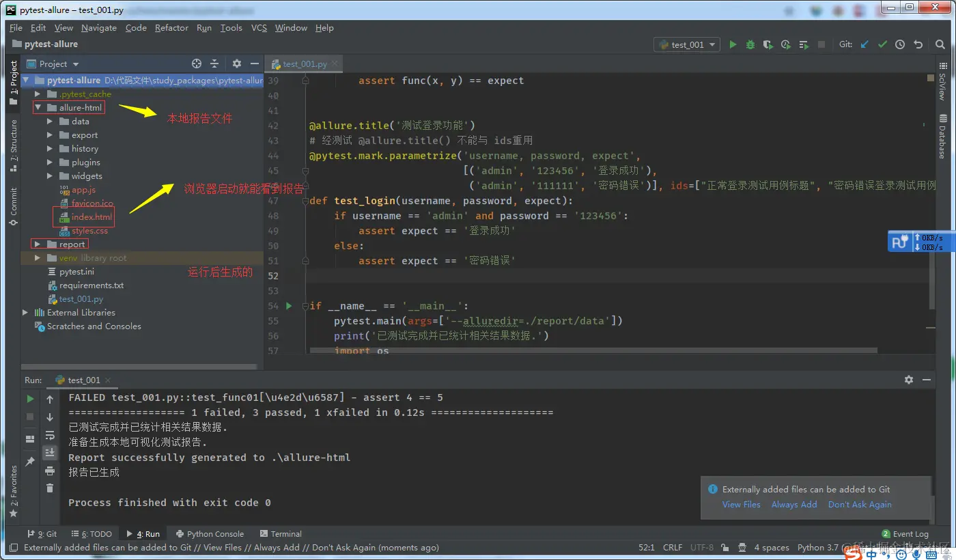Run test_001 using the green toolbar Run icon
This screenshot has height=560, width=956.
tap(733, 44)
